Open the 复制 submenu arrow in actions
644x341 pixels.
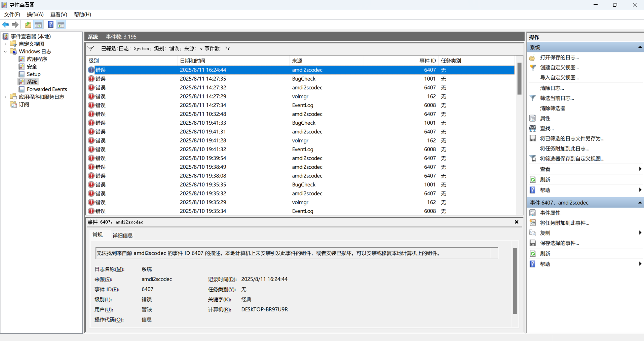coord(640,233)
